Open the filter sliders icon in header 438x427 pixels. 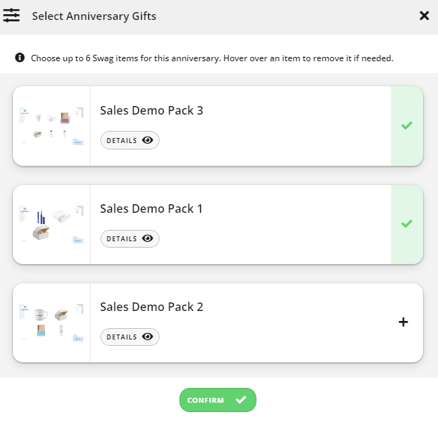click(x=11, y=16)
